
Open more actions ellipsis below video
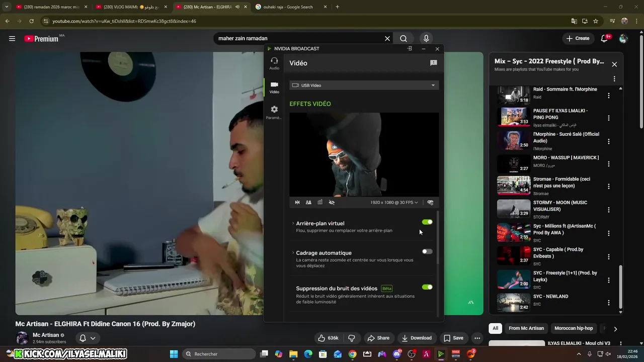pos(477,338)
